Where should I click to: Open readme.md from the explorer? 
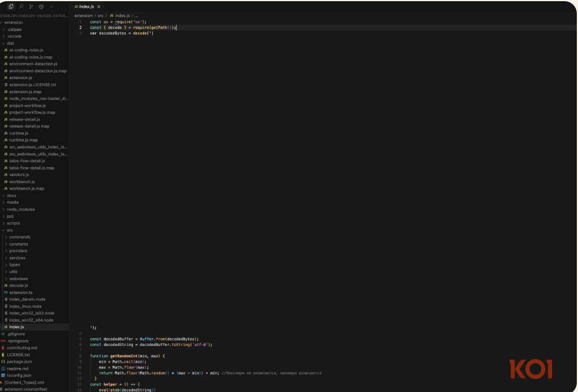(17, 368)
